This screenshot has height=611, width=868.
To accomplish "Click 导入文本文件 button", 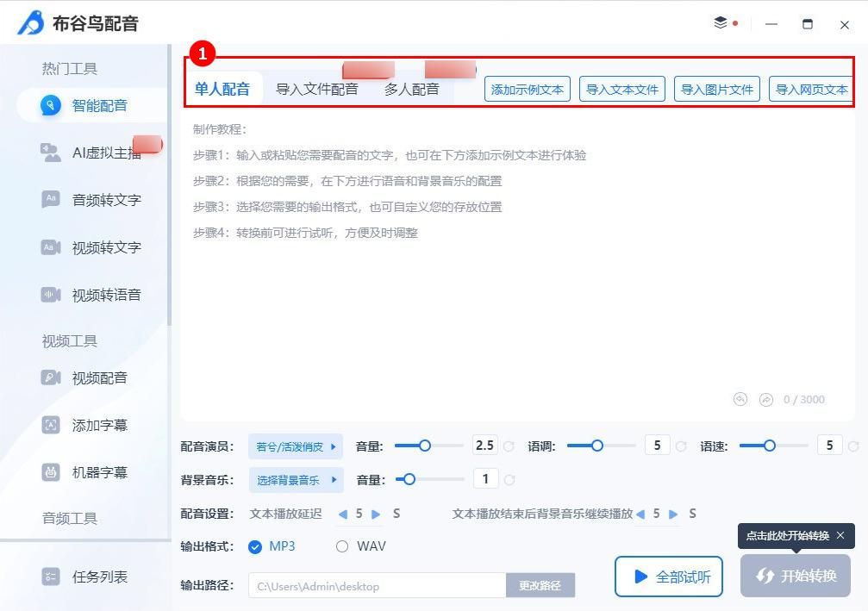I will (622, 89).
